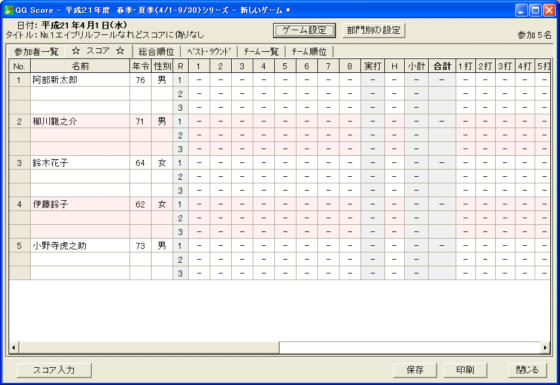Click age cell 76 for 阿部新太郎

click(x=140, y=80)
